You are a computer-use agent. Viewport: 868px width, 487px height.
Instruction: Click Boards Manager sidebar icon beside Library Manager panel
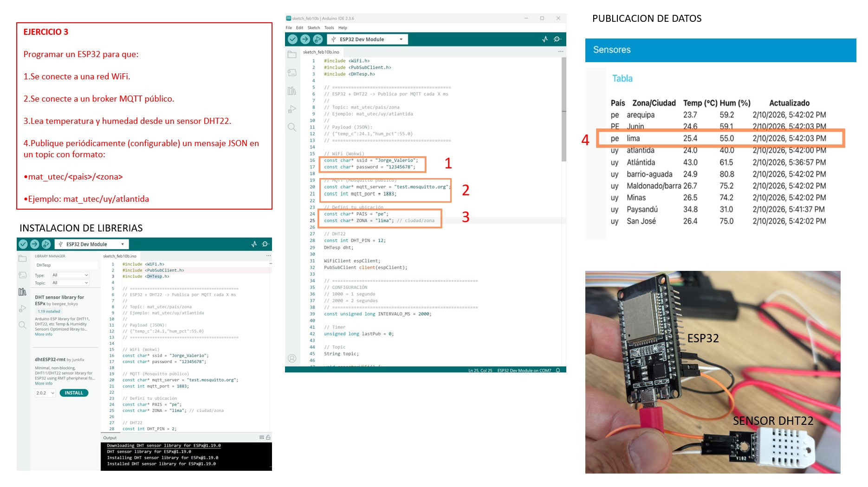(22, 275)
